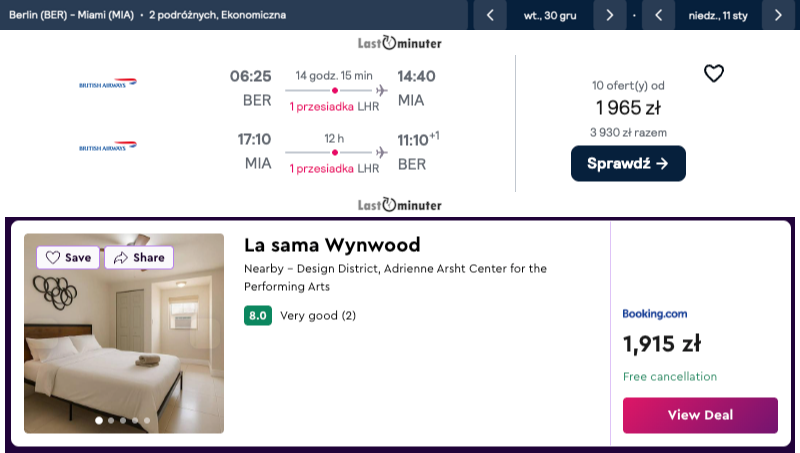Viewport: 800px width, 453px height.
Task: Click the top Lastminuter logo
Action: click(399, 43)
